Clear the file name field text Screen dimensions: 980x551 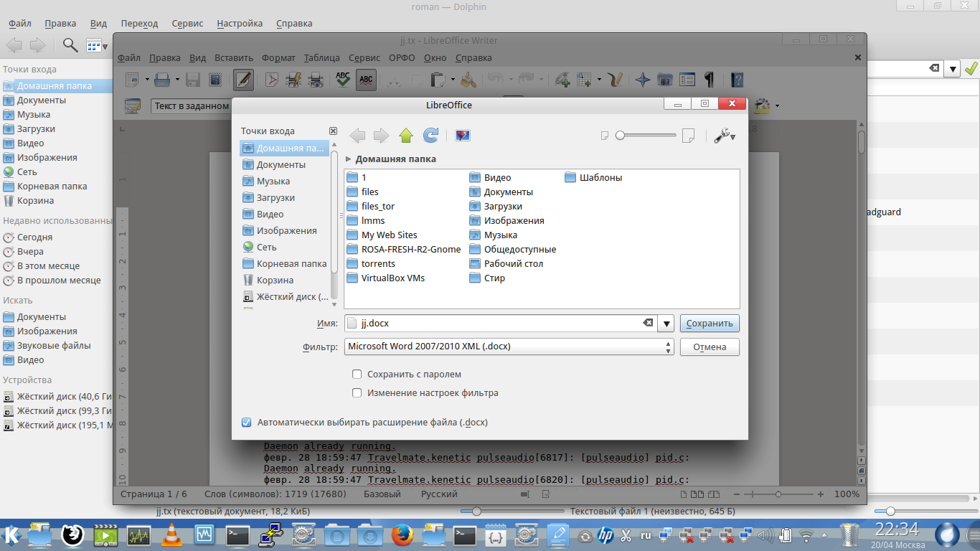tap(648, 324)
